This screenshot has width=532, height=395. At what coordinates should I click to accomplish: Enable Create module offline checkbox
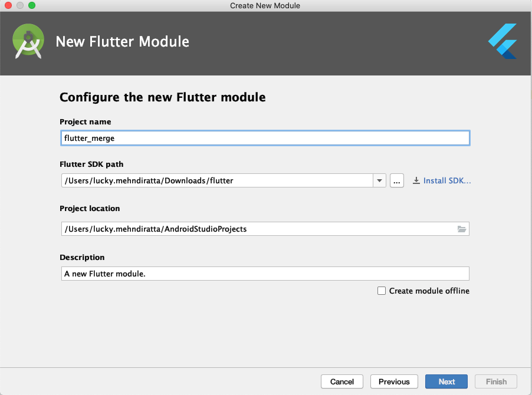(x=382, y=291)
